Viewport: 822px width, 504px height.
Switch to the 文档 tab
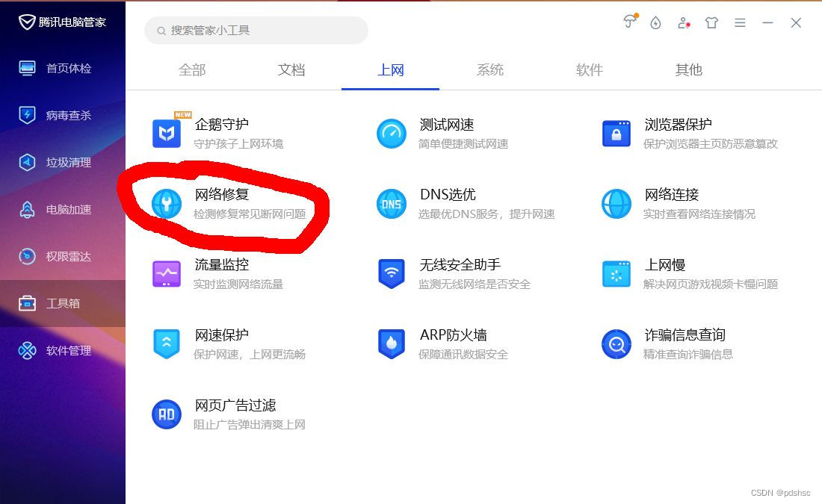pos(291,69)
